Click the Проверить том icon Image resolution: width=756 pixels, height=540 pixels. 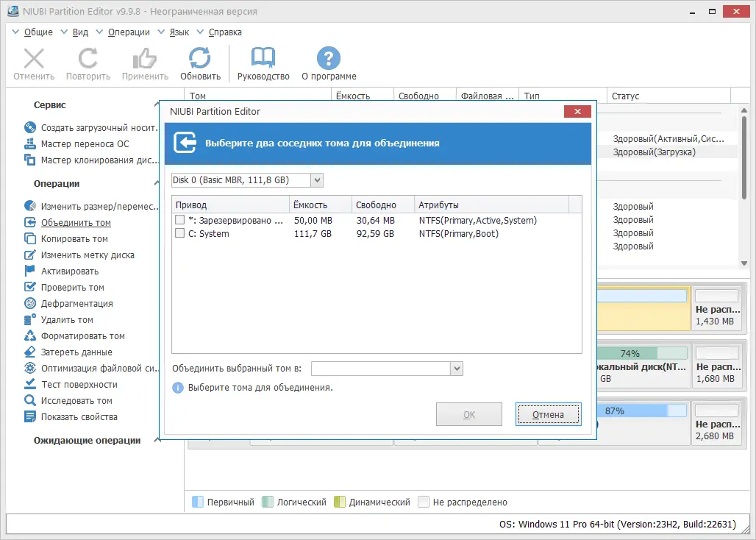point(30,287)
